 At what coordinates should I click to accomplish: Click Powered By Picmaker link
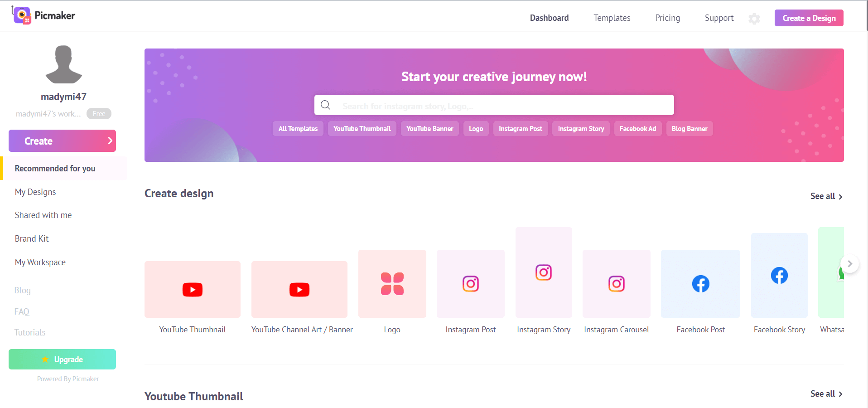(x=68, y=379)
